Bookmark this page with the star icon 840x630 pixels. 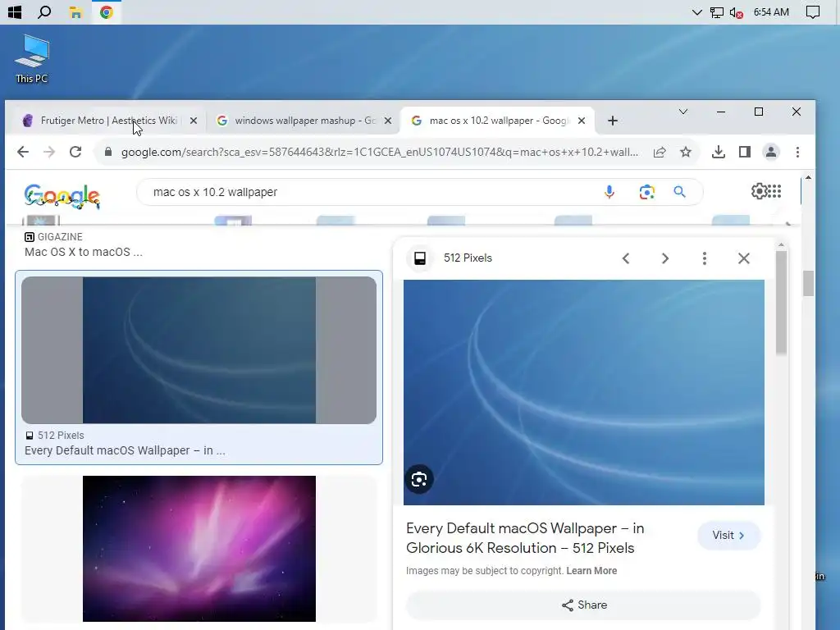686,152
